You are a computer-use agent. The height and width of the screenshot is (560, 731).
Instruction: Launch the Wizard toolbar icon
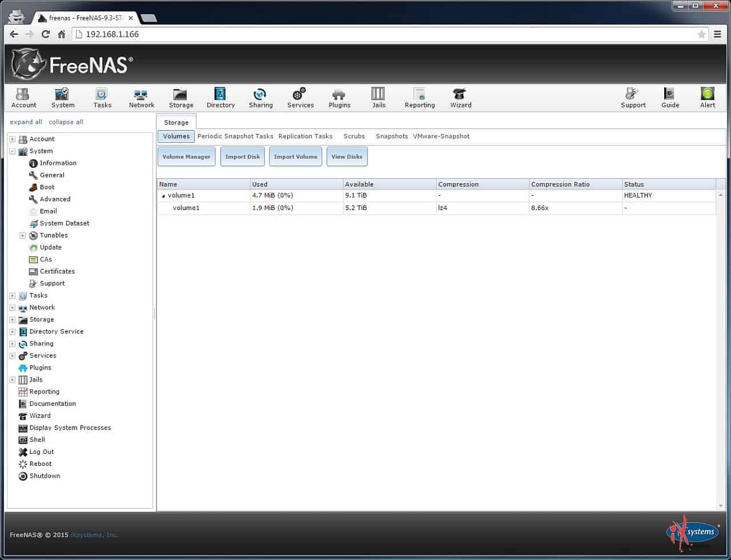point(460,98)
